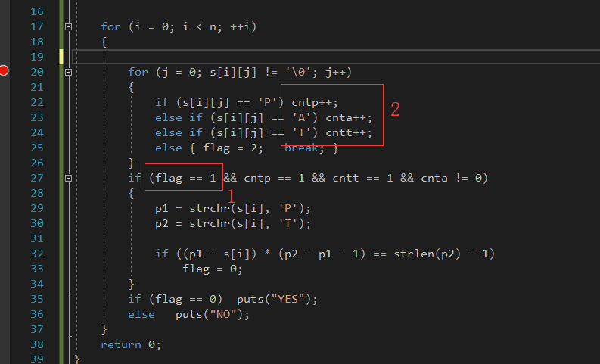Viewport: 600px width, 364px height.
Task: Click line number 32
Action: pos(37,254)
